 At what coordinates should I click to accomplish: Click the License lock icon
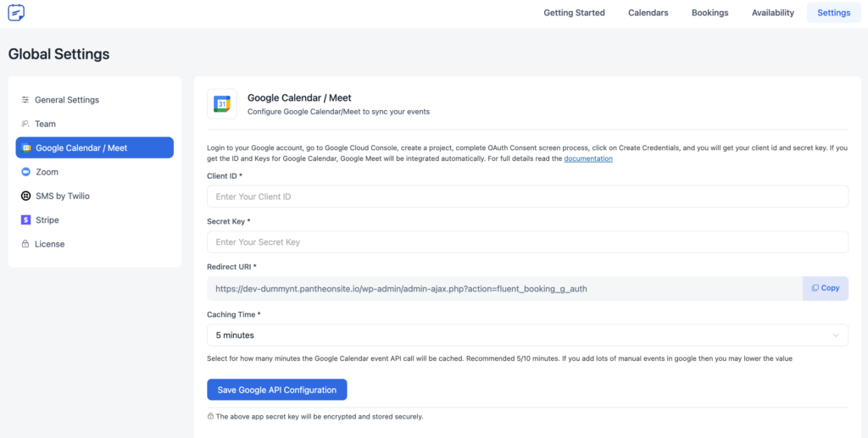pos(25,244)
